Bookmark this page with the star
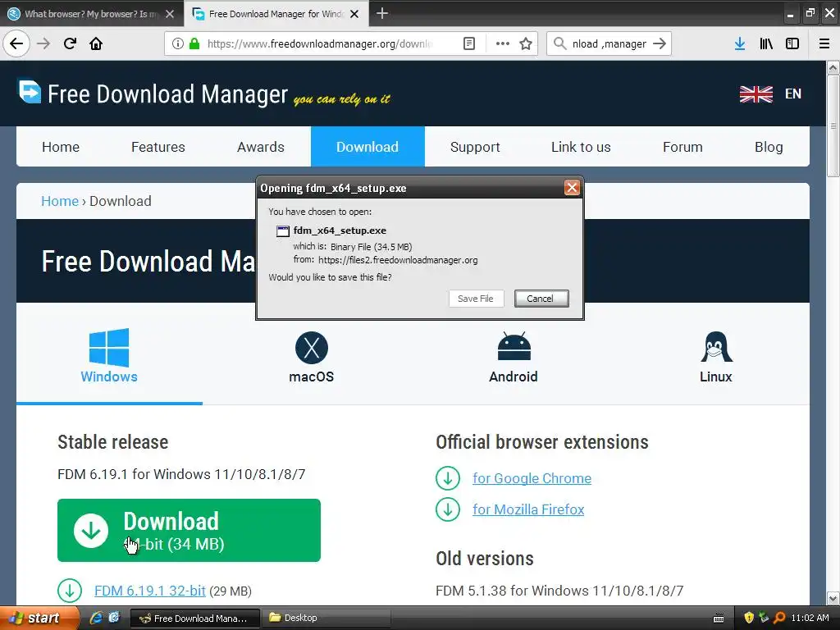840x630 pixels. click(x=526, y=44)
